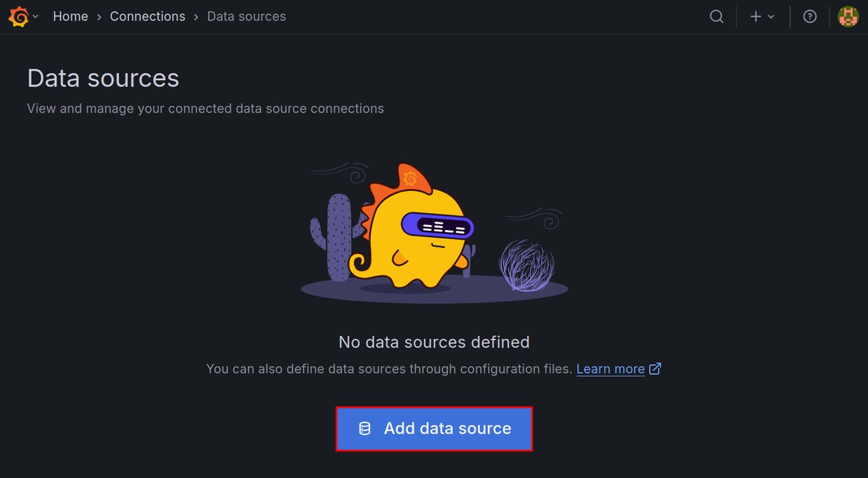Click the database icon inside Add data source

pos(365,428)
